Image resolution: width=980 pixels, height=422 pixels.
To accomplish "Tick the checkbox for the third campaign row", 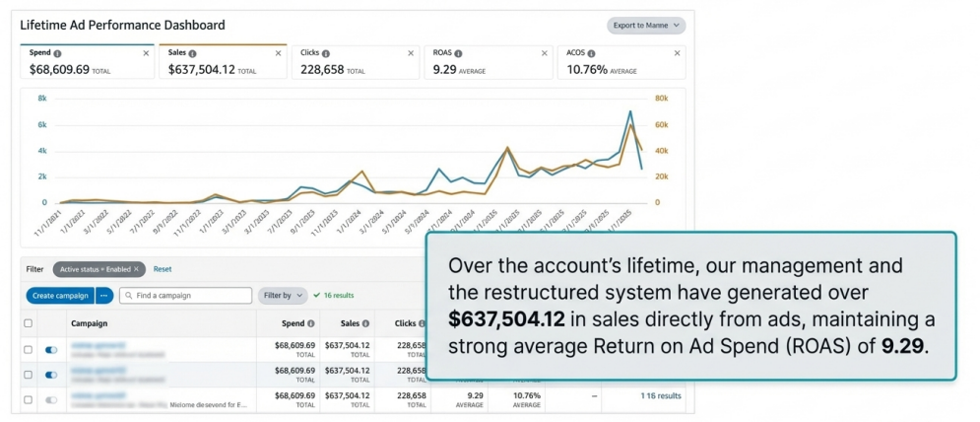I will (x=29, y=399).
